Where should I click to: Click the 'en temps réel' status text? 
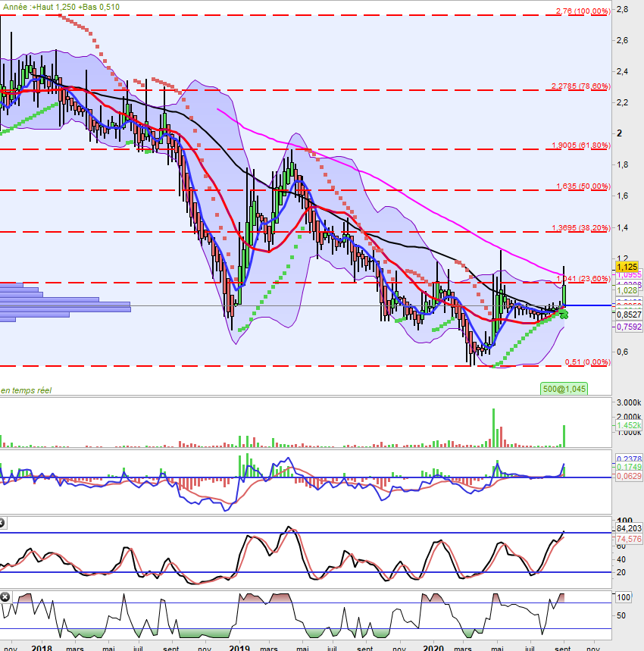[27, 390]
